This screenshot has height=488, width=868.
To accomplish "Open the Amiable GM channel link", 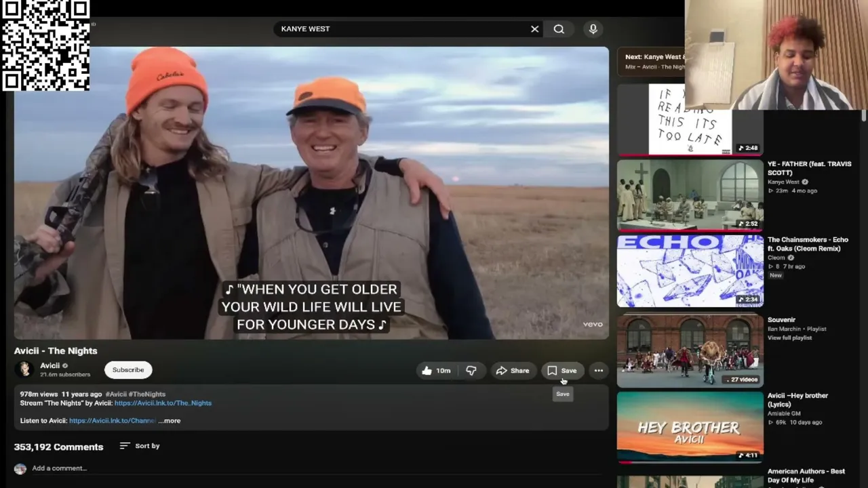I will coord(784,413).
